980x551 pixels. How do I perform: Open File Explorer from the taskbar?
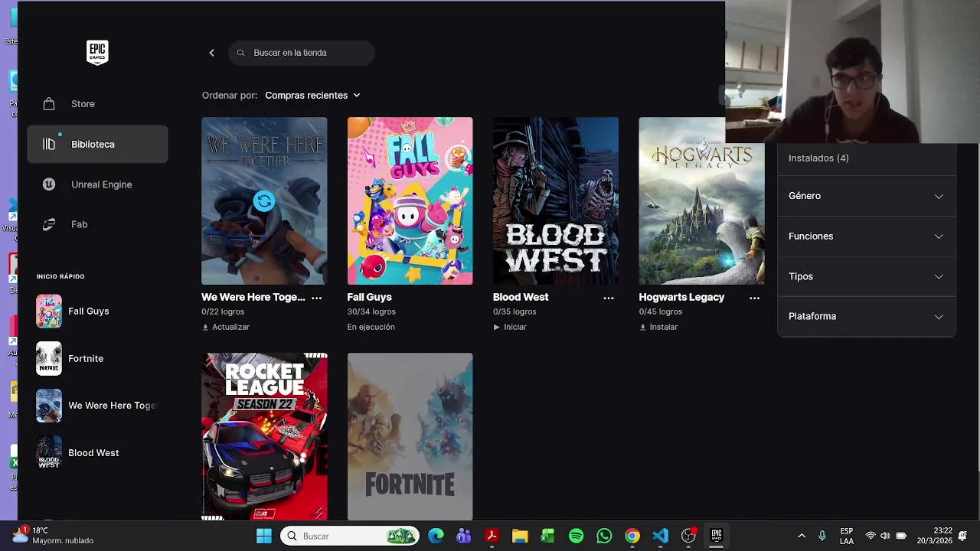[x=520, y=536]
